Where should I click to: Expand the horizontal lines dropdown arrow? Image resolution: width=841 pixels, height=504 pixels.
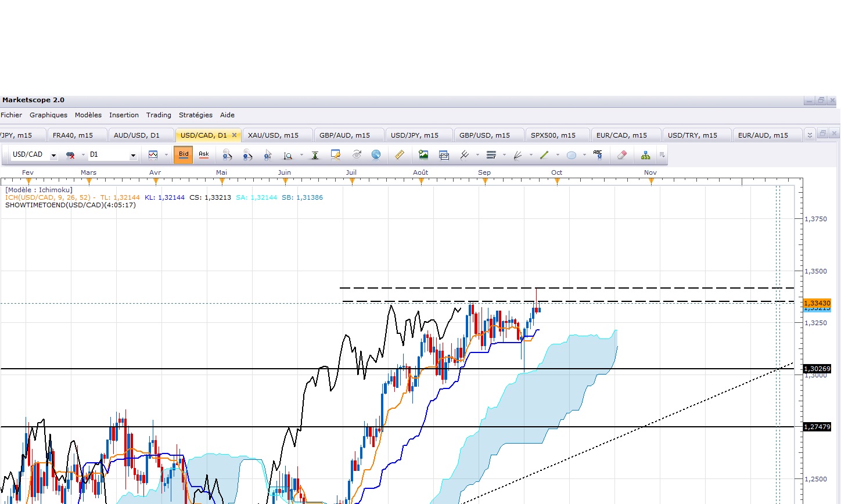click(x=504, y=155)
